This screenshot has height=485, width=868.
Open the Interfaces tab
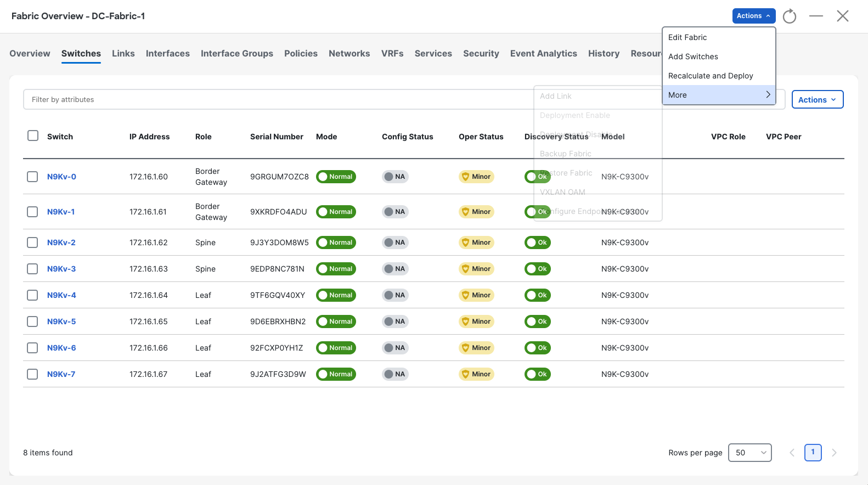168,53
